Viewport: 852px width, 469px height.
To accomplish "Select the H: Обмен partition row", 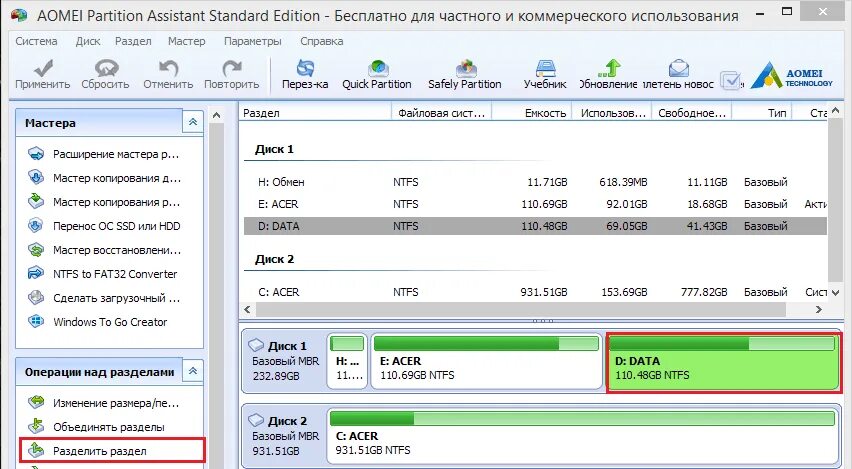I will tap(535, 182).
